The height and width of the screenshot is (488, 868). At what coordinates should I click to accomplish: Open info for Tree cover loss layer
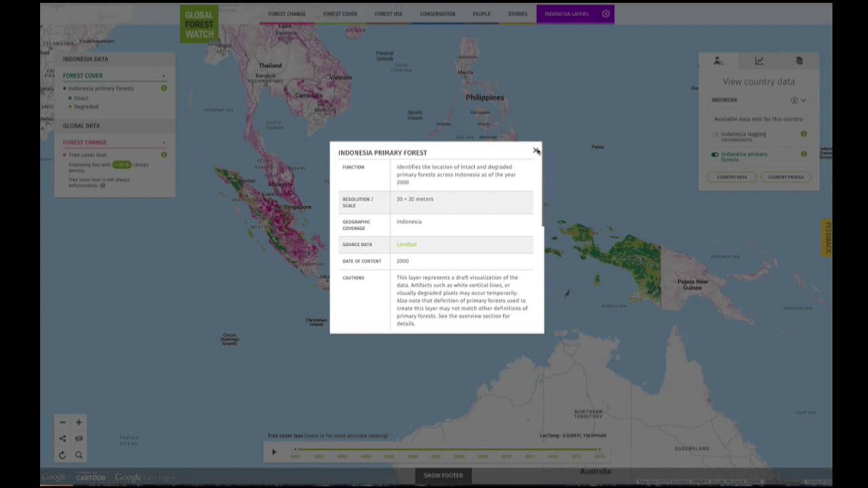pos(163,155)
